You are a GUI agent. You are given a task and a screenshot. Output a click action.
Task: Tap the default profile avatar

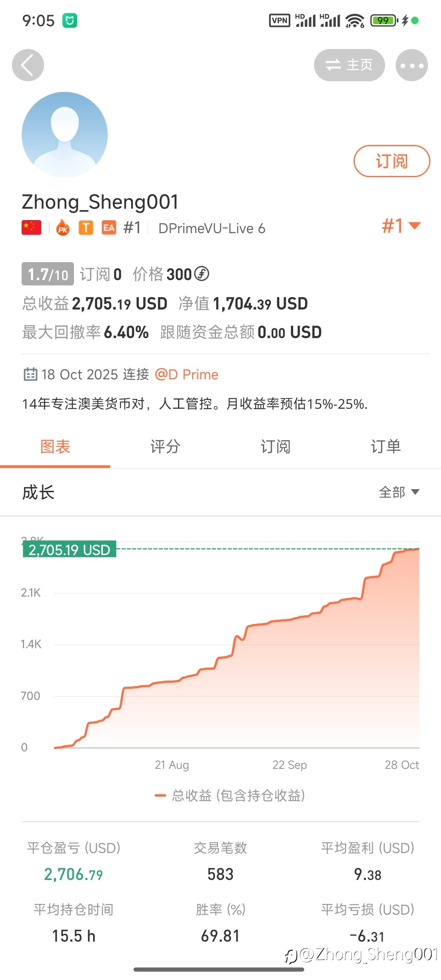(65, 135)
